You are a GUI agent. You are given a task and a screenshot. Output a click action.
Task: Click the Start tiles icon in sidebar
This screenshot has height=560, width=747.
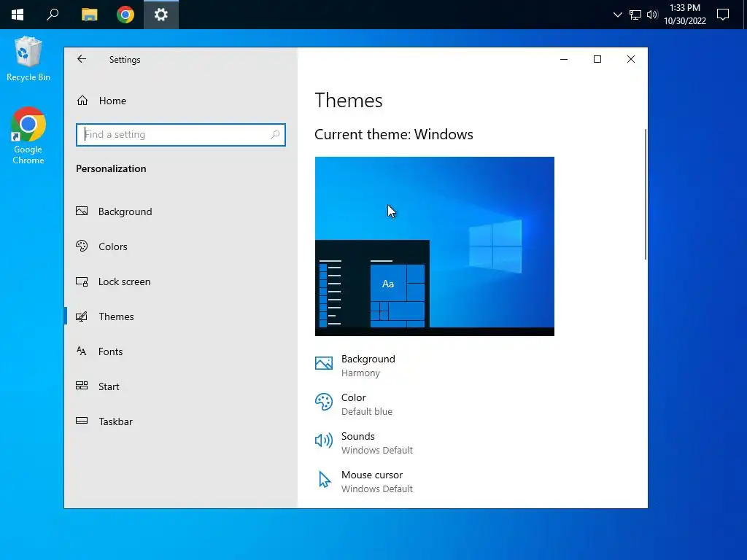[82, 386]
